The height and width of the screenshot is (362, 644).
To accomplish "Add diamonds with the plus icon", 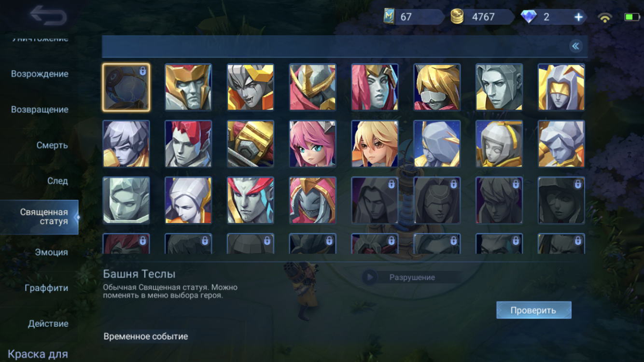I will (578, 17).
